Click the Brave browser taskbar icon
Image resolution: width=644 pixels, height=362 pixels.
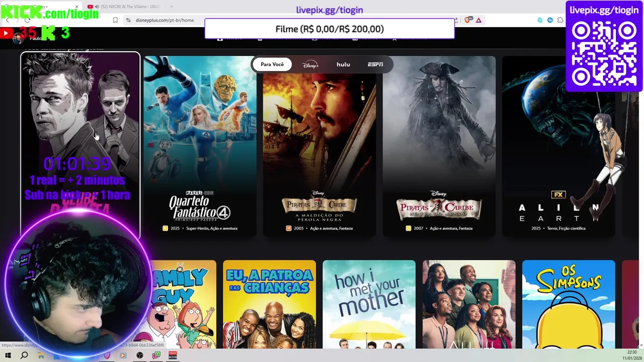coord(107,355)
